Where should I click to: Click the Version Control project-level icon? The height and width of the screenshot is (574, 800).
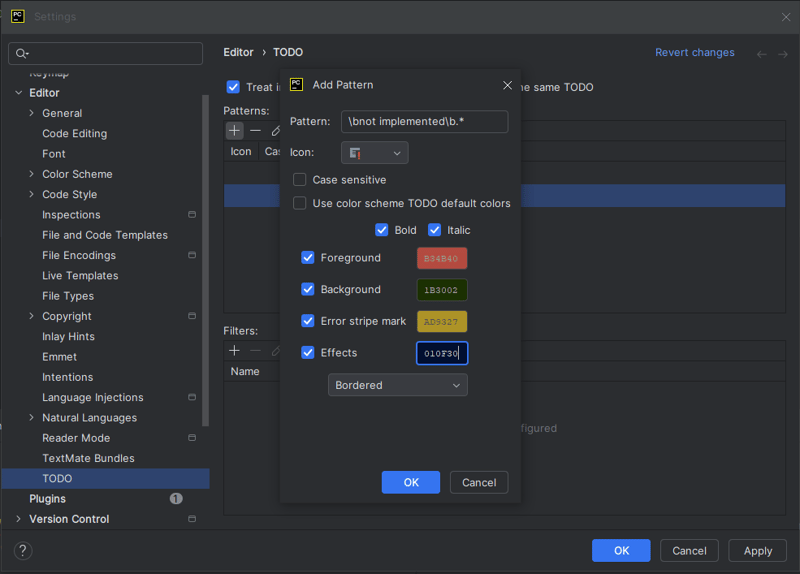pos(192,519)
